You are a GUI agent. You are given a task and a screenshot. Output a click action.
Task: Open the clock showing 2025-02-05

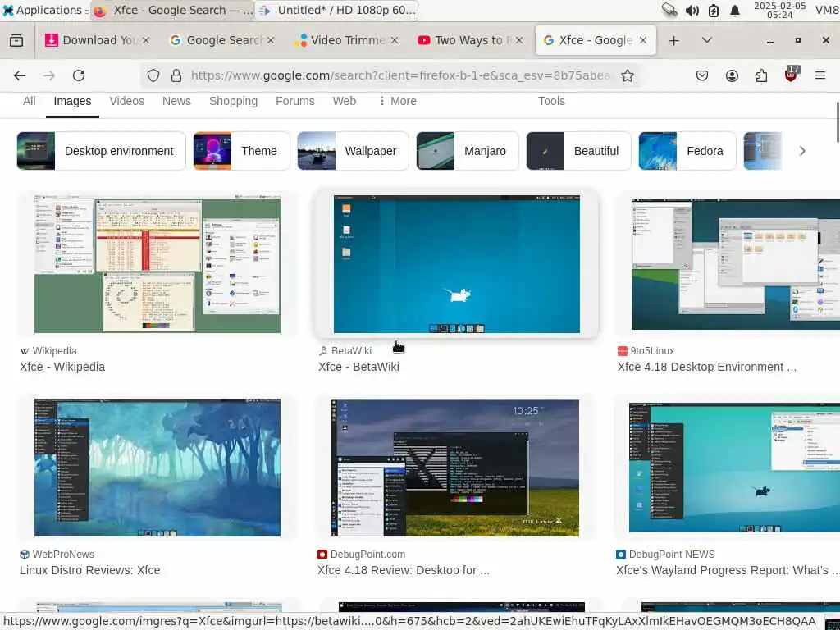[x=779, y=10]
